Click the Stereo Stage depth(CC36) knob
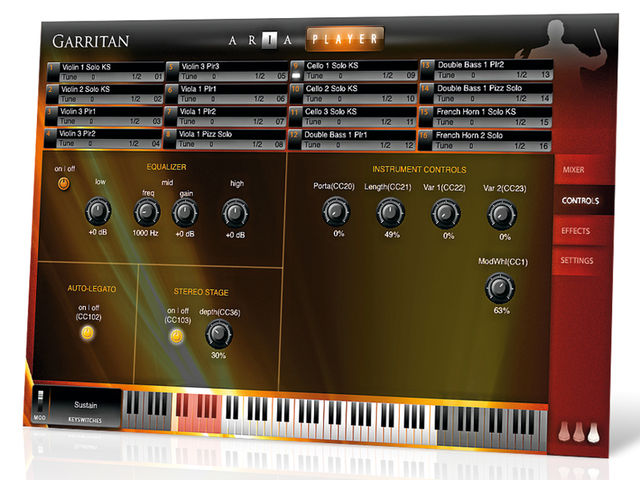The image size is (640, 480). [219, 334]
